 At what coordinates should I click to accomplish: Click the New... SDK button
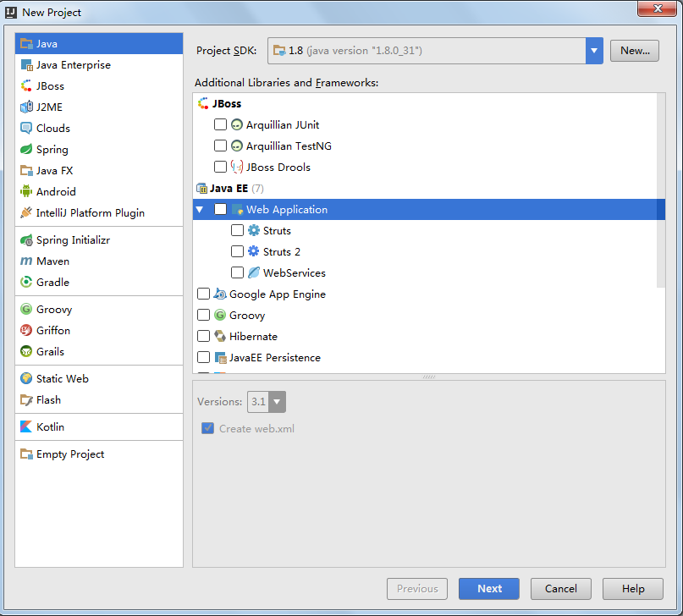pyautogui.click(x=635, y=51)
